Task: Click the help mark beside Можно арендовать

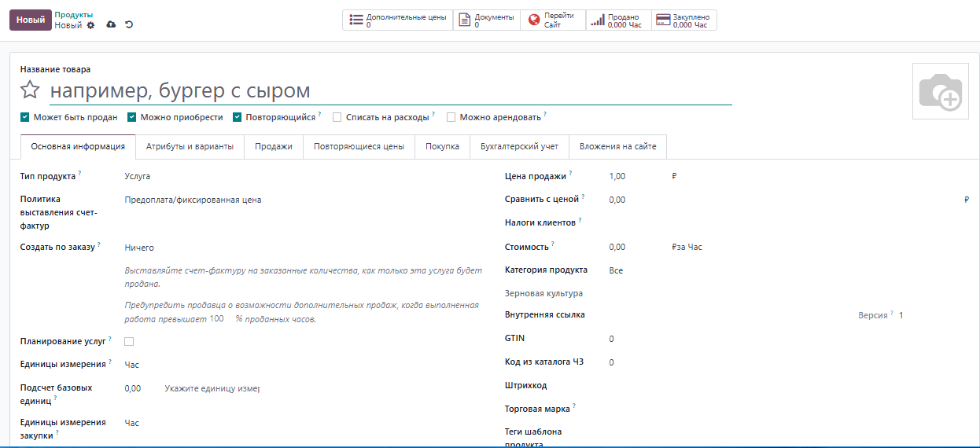Action: [545, 114]
